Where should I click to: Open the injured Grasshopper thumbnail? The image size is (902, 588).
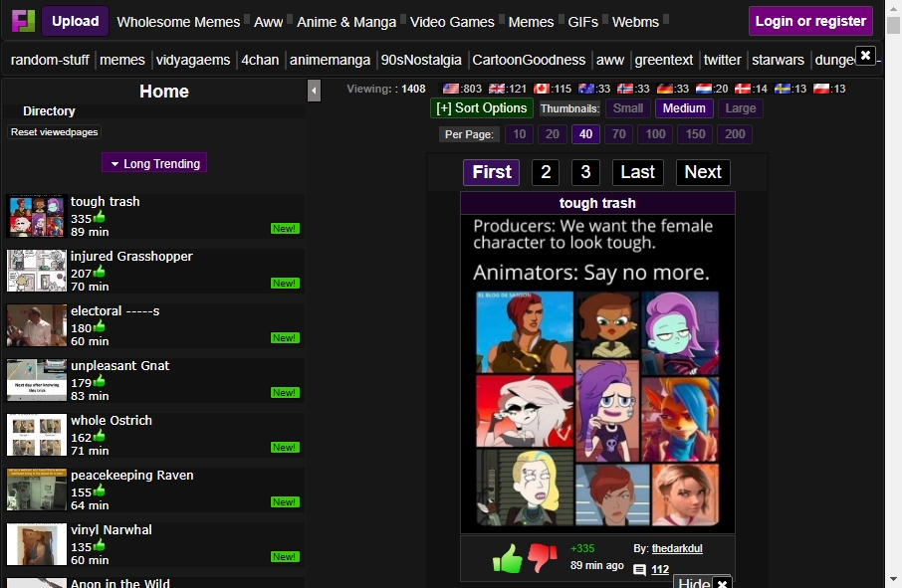[x=37, y=271]
